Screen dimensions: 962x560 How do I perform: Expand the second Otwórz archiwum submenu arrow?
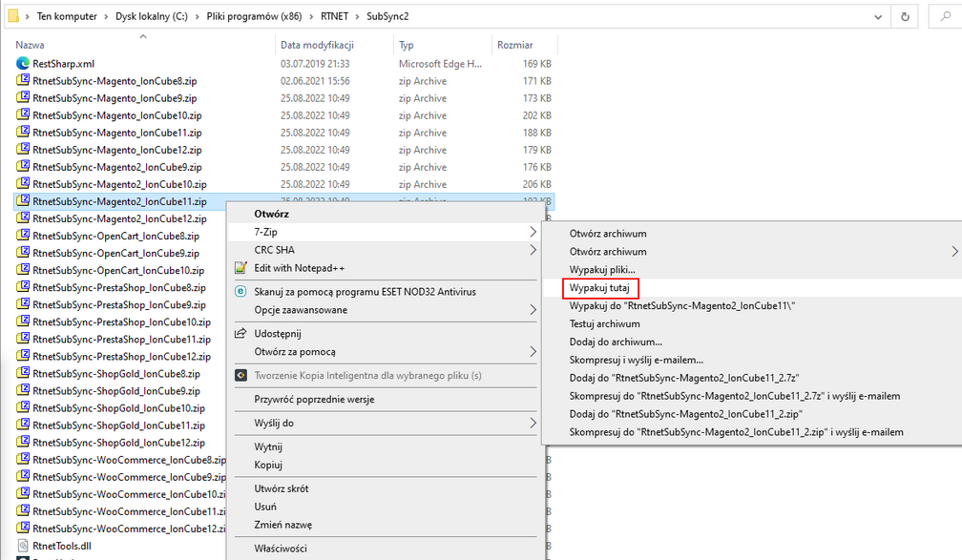(954, 252)
